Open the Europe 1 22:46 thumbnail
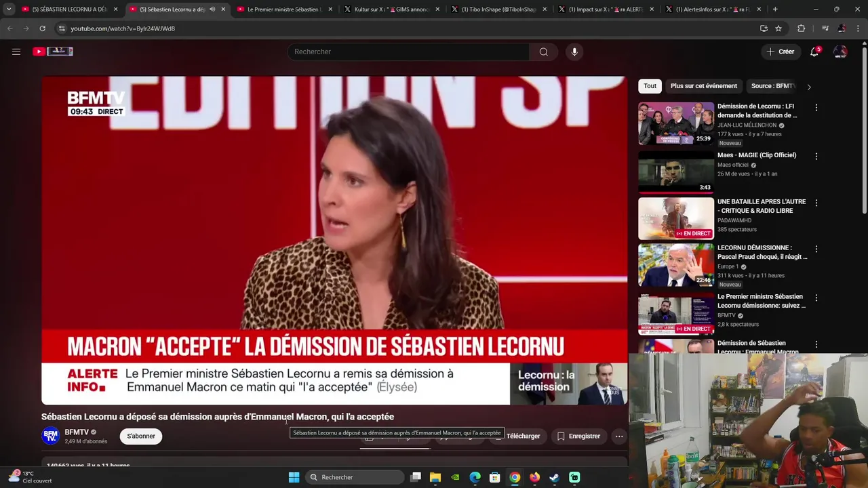The width and height of the screenshot is (868, 488). point(676,265)
